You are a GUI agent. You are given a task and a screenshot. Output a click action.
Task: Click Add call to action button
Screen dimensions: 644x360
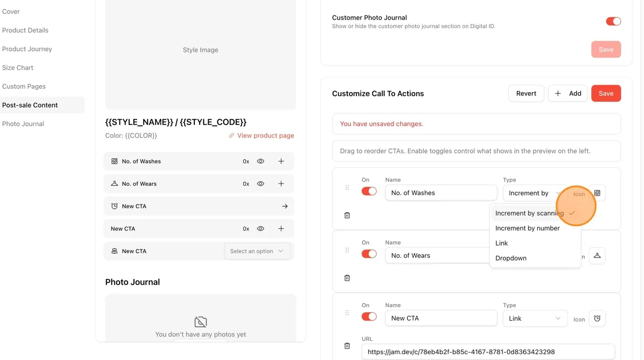click(x=568, y=93)
